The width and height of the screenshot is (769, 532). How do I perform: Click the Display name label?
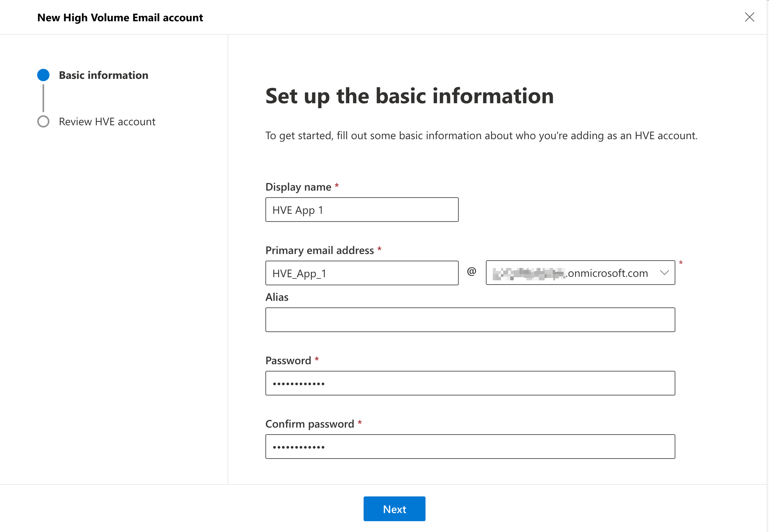pyautogui.click(x=298, y=187)
